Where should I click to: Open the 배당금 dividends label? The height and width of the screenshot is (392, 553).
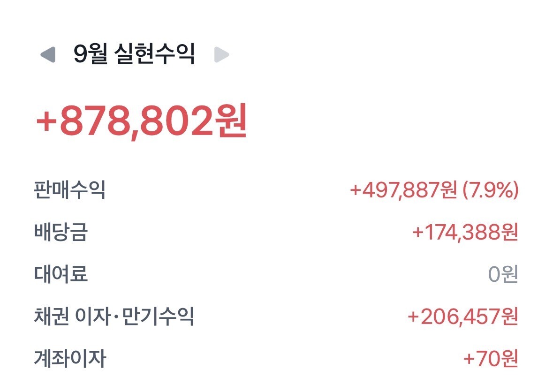pyautogui.click(x=61, y=233)
